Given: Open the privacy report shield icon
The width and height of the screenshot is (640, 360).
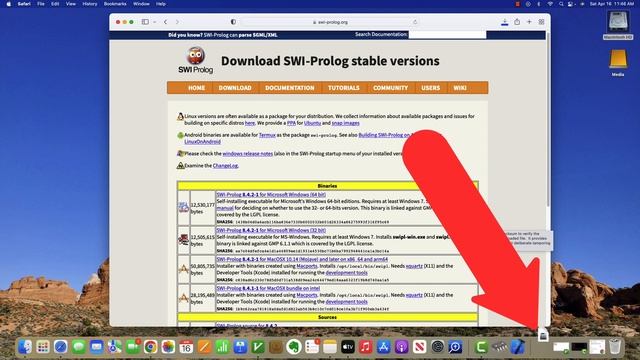Looking at the screenshot, I should [233, 22].
